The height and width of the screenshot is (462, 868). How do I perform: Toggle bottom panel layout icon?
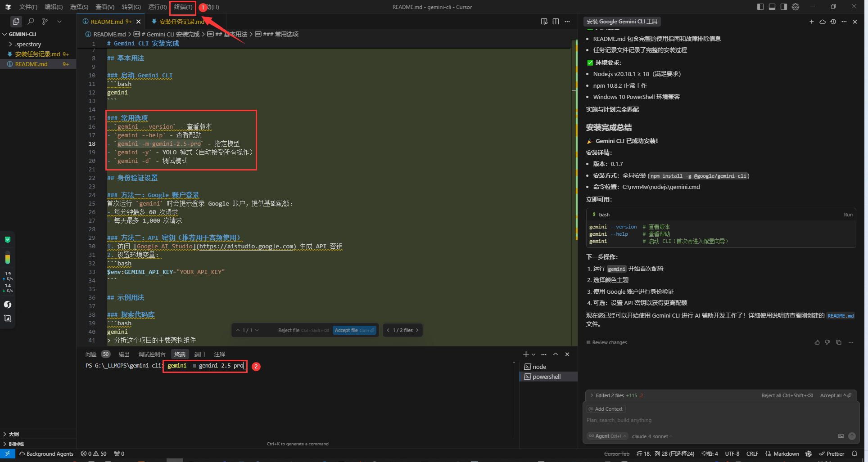point(772,7)
